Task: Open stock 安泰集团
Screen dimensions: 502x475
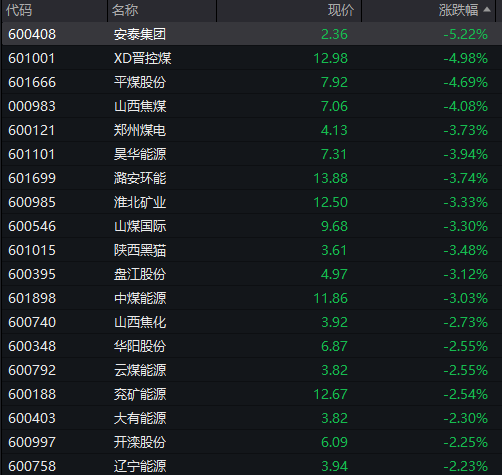Action: click(140, 34)
